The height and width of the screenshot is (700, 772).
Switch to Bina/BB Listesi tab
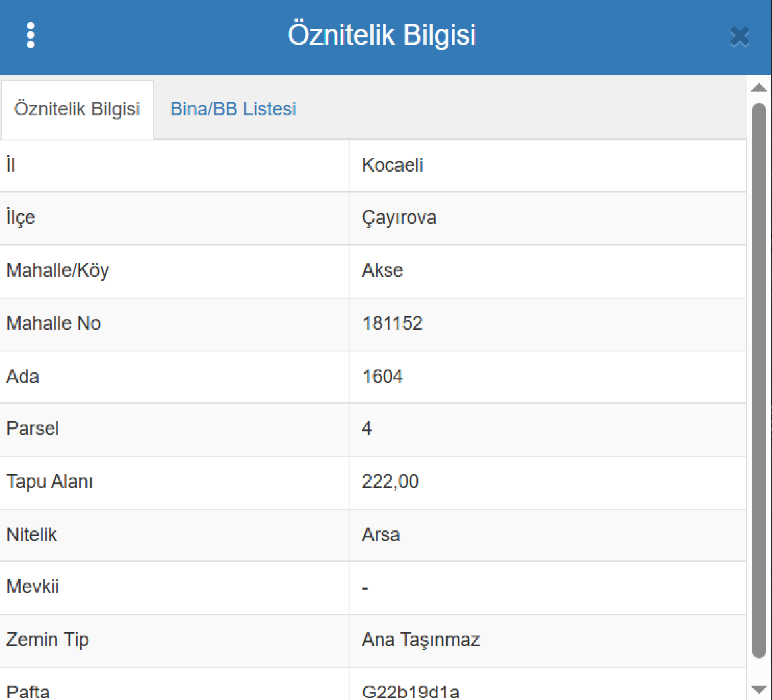[x=233, y=109]
